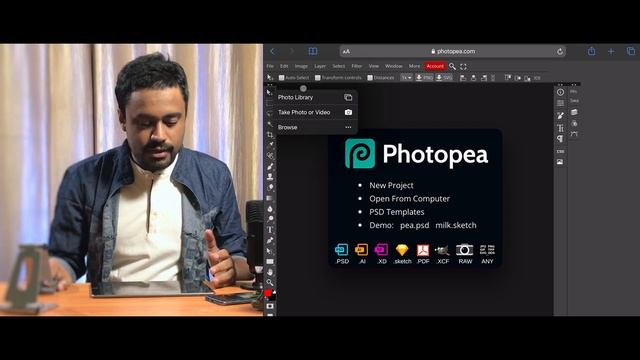Image resolution: width=640 pixels, height=360 pixels.
Task: Add a new Safari tab
Action: coord(611,51)
